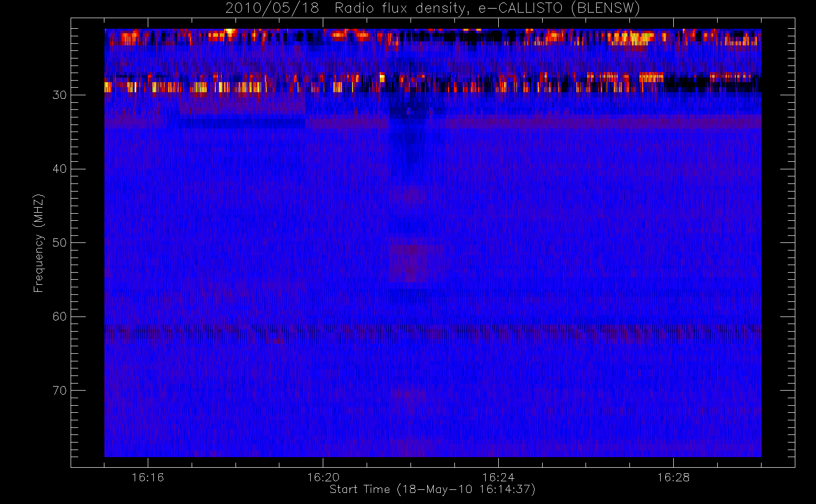Click the 50 MHz frequency tick label
The height and width of the screenshot is (504, 816).
pyautogui.click(x=60, y=243)
